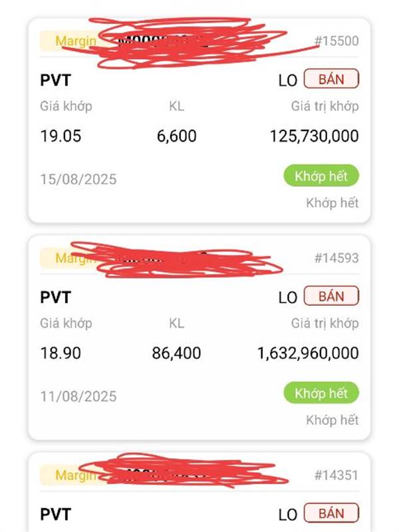Open order number #14593
This screenshot has width=399, height=532.
336,258
